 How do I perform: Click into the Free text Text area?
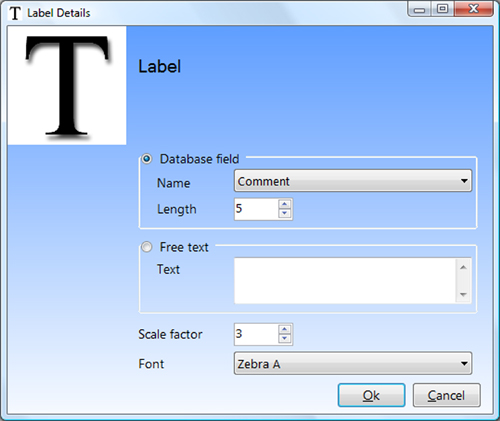[345, 281]
